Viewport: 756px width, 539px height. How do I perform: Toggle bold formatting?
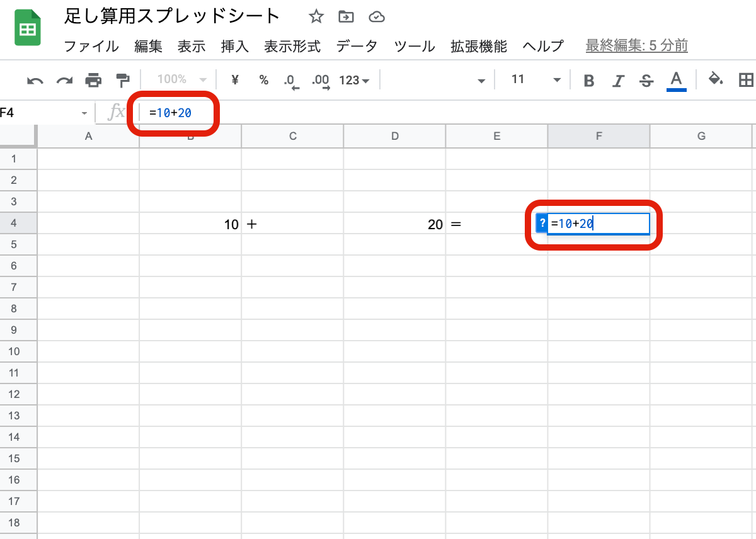(x=589, y=81)
